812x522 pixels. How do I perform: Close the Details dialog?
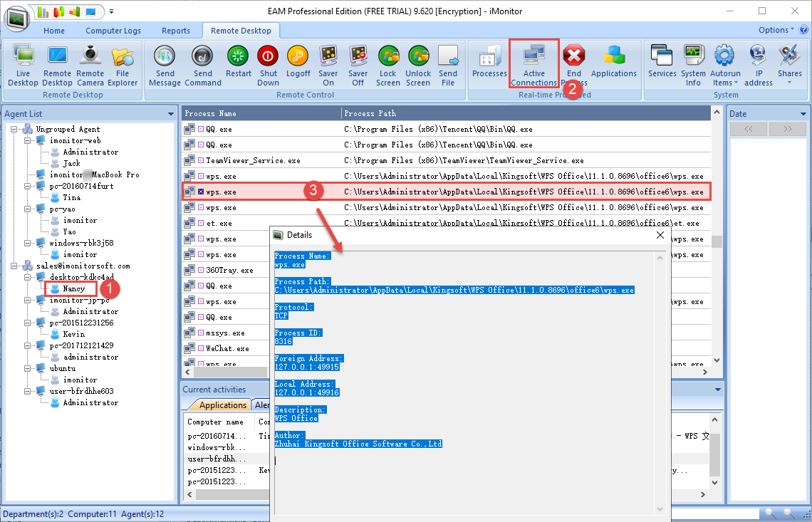pos(660,235)
